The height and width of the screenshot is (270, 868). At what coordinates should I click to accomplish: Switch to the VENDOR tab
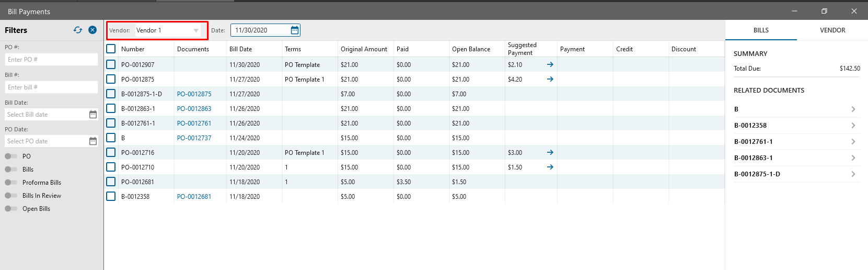(x=832, y=30)
